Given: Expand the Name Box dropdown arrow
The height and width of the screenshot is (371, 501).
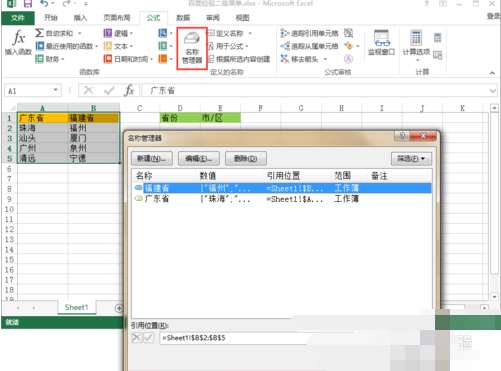Looking at the screenshot, I should pyautogui.click(x=55, y=90).
